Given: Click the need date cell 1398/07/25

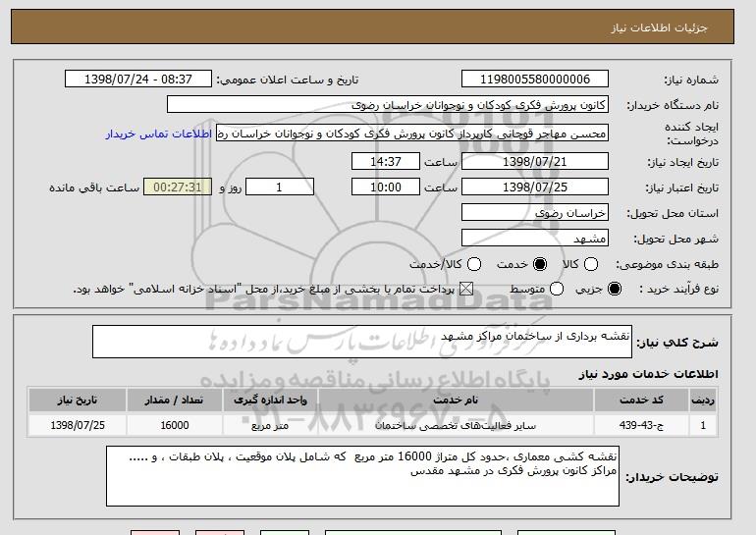Looking at the screenshot, I should tap(78, 425).
